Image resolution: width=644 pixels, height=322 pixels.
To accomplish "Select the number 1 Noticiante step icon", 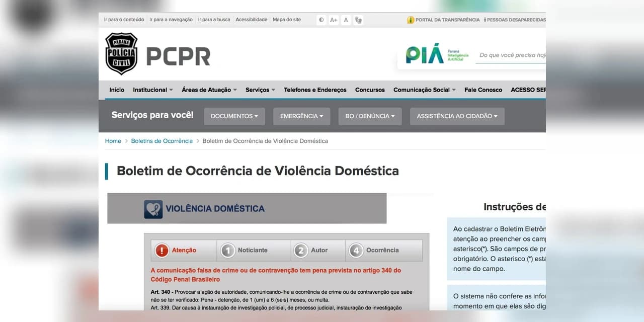I will (x=228, y=250).
